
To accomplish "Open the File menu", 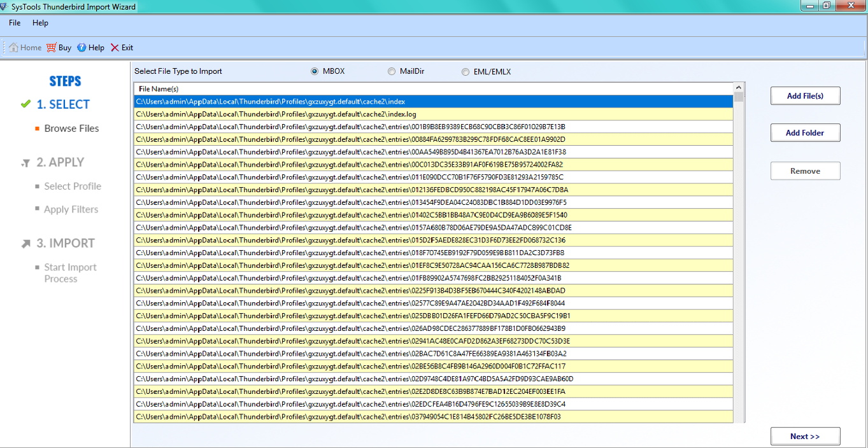I will point(15,23).
